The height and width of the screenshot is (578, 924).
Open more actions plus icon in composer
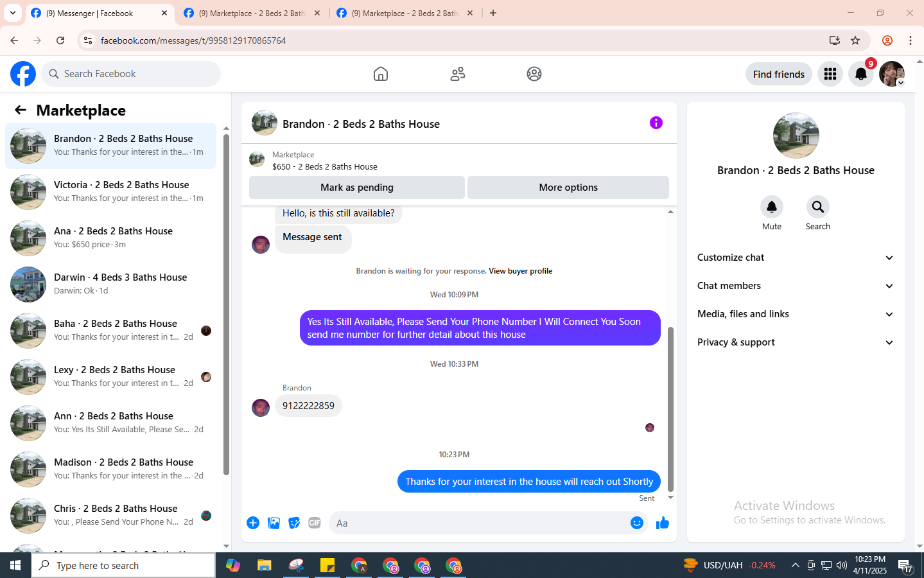[x=253, y=523]
